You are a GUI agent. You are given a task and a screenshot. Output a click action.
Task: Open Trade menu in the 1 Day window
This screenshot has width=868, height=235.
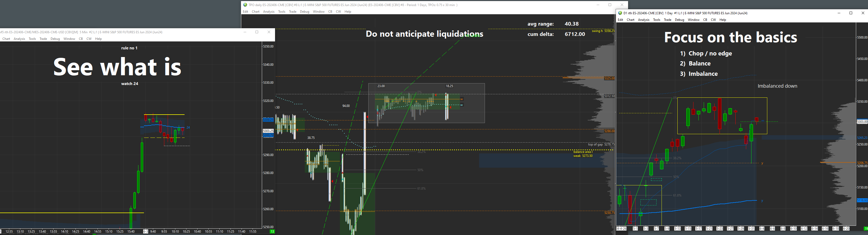(x=668, y=20)
